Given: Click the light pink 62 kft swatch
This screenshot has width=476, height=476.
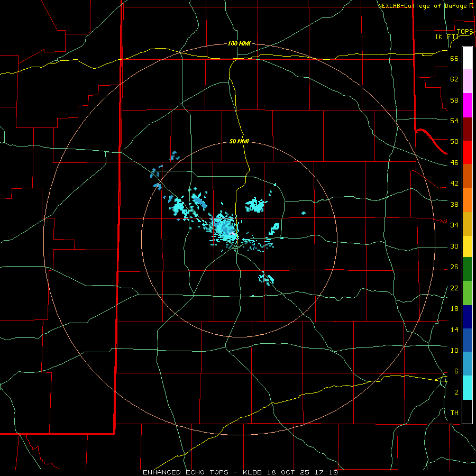Looking at the screenshot, I should pos(467,81).
